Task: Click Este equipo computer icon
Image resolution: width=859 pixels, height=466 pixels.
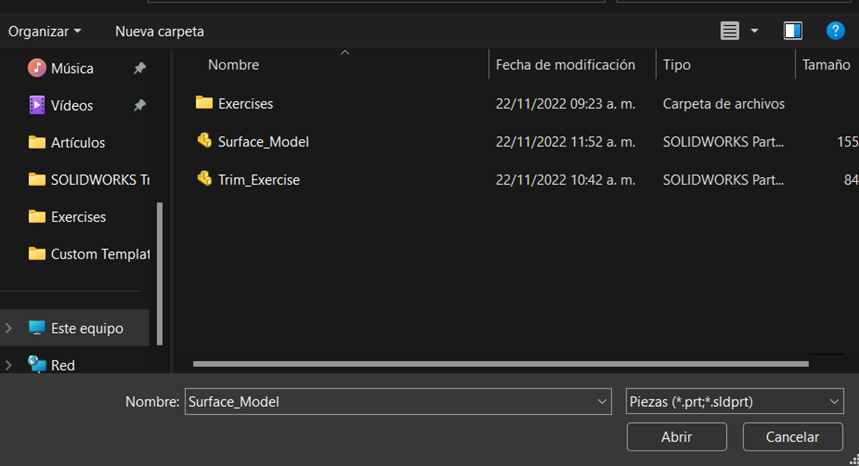Action: (37, 327)
